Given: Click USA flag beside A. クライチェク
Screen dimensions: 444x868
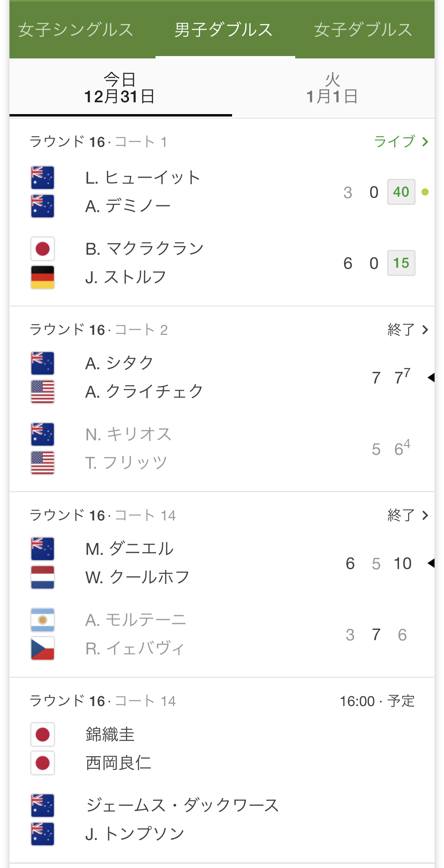Looking at the screenshot, I should (x=43, y=392).
